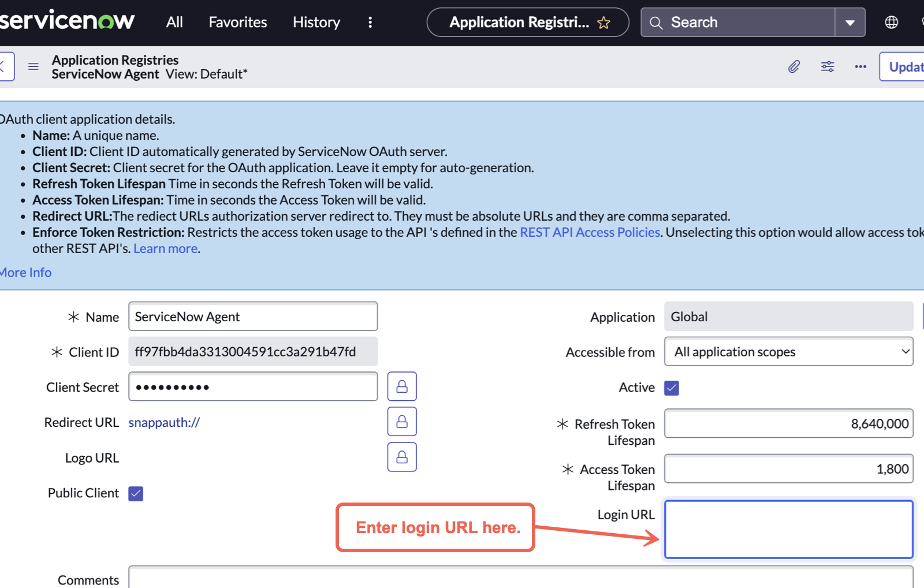Image resolution: width=924 pixels, height=588 pixels.
Task: Open the REST API Access Policies link
Action: coord(590,232)
